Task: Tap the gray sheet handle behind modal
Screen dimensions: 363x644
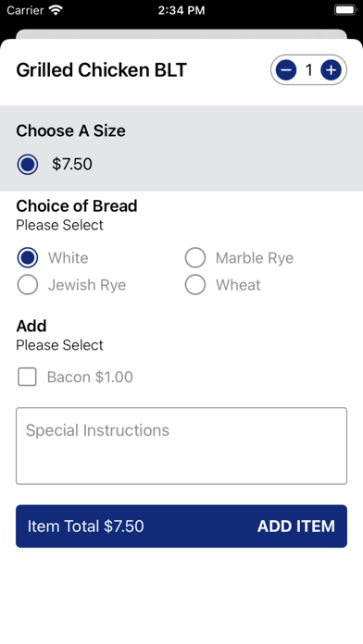Action: click(181, 34)
